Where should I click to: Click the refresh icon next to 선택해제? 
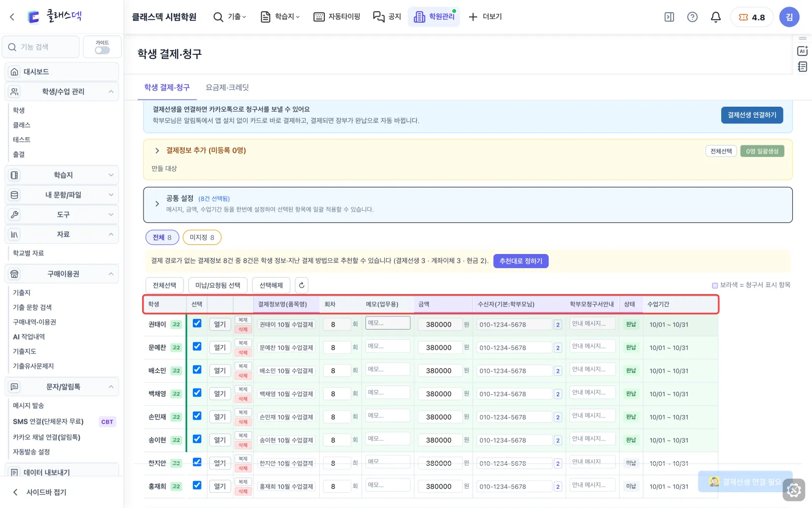[x=301, y=285]
